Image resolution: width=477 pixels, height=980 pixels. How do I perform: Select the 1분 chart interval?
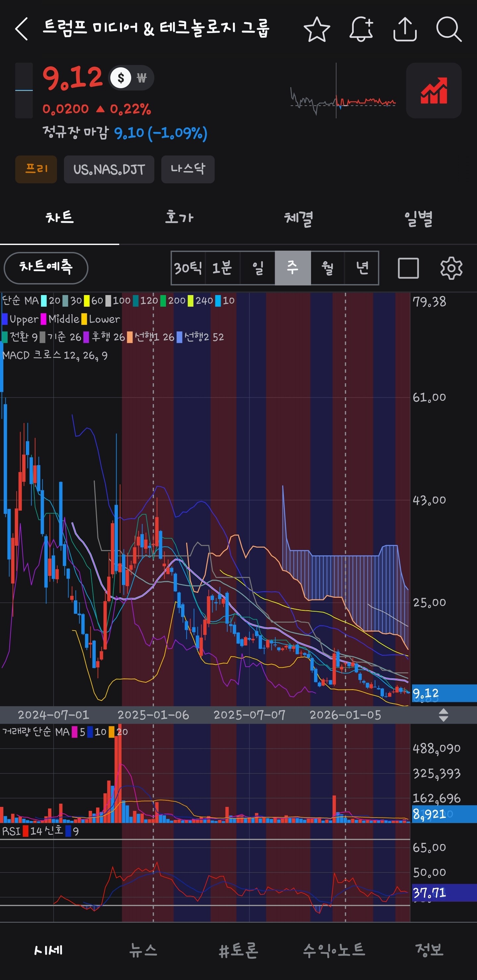[x=222, y=268]
